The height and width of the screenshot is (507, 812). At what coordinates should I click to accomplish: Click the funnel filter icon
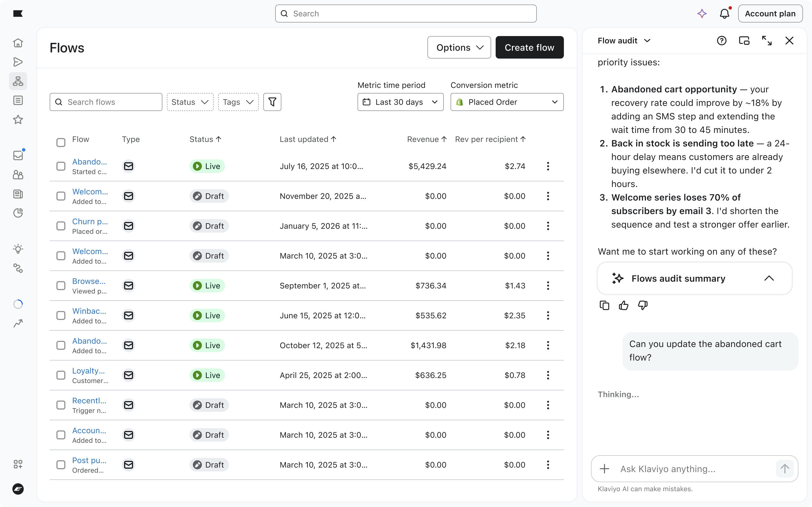tap(272, 102)
